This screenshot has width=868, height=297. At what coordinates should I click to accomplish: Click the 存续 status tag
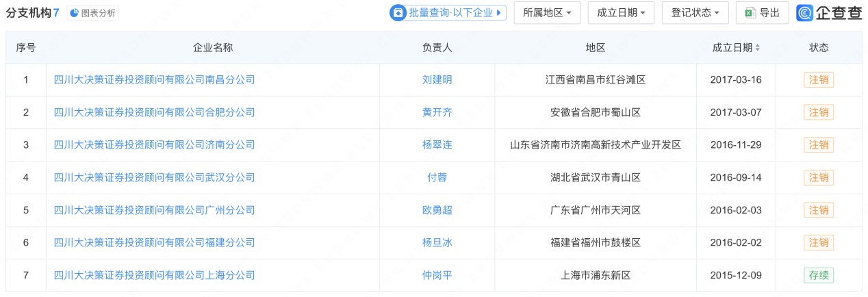click(819, 276)
